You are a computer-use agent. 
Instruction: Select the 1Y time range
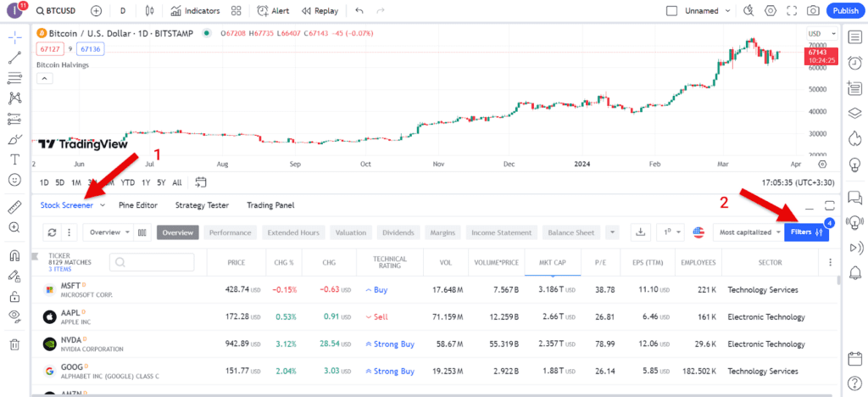click(146, 182)
